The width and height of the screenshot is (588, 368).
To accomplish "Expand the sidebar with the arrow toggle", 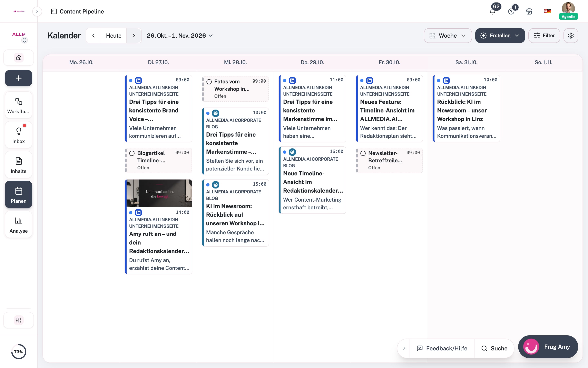I will click(x=37, y=11).
